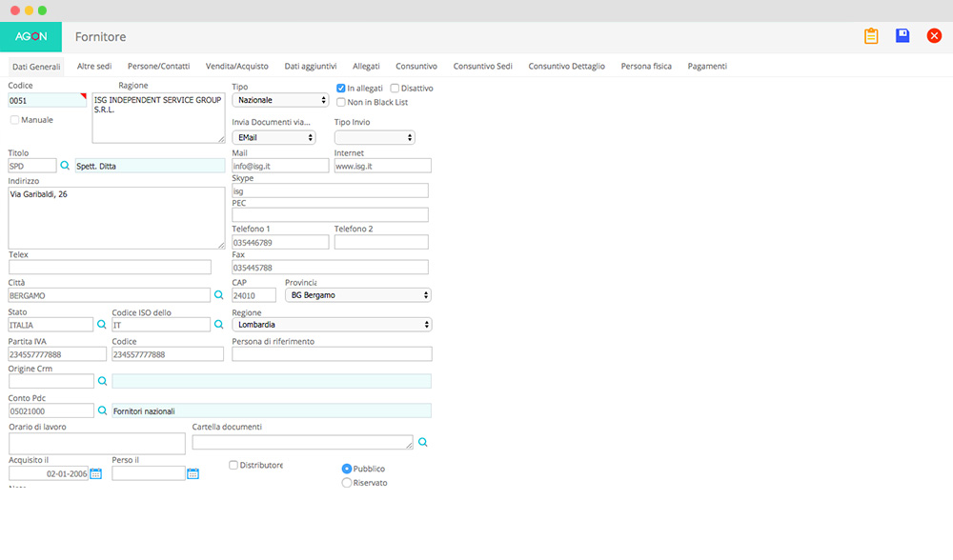
Task: Search for Titolo with the magnifier icon
Action: point(65,165)
